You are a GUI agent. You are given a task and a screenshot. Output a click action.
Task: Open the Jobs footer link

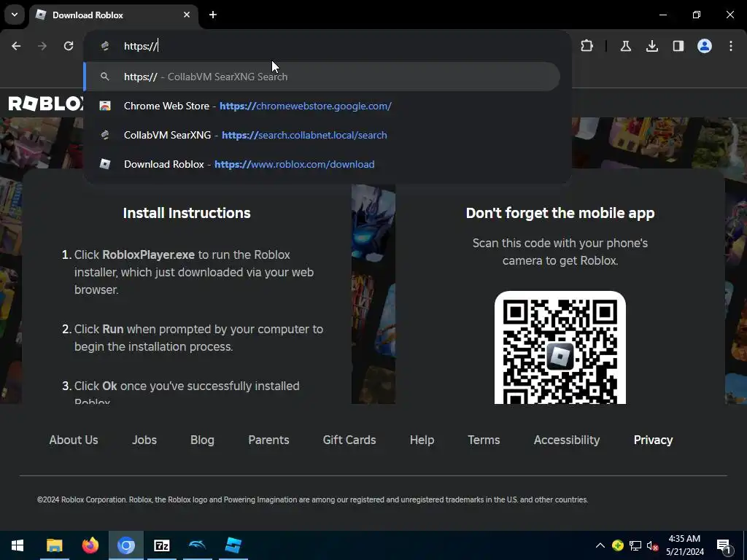click(x=144, y=440)
